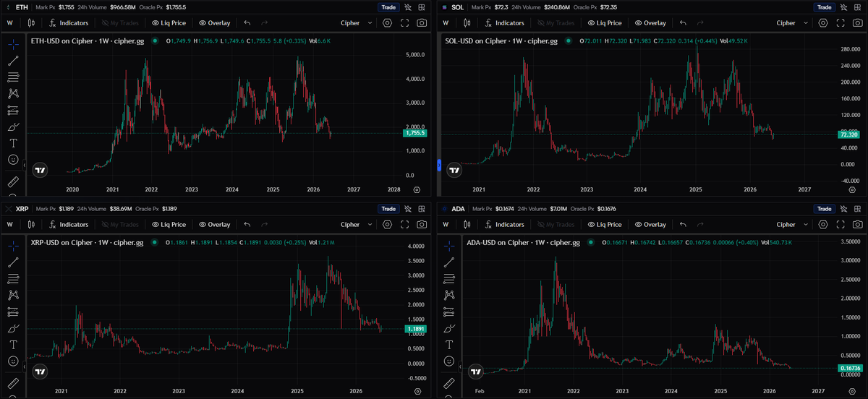868x399 pixels.
Task: Select the text tool in ETH chart
Action: 13,143
